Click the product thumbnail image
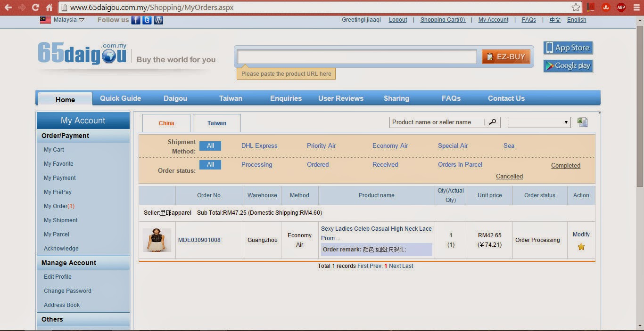 click(157, 240)
